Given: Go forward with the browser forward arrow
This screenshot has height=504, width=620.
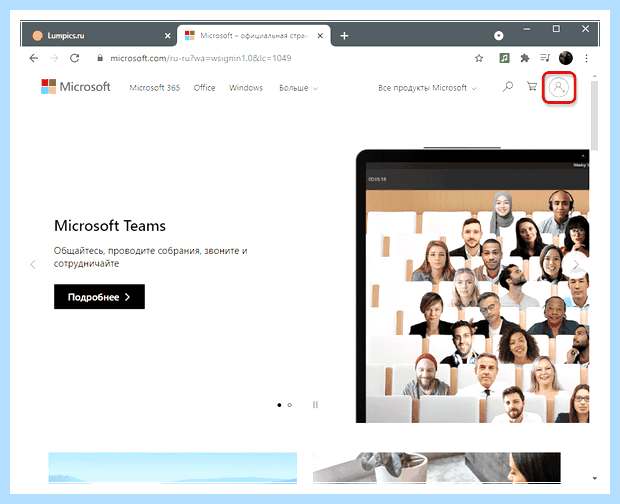Looking at the screenshot, I should (x=54, y=58).
